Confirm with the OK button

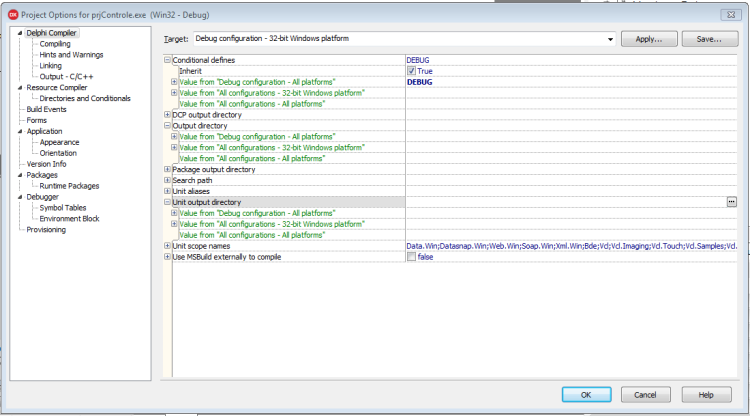(586, 395)
